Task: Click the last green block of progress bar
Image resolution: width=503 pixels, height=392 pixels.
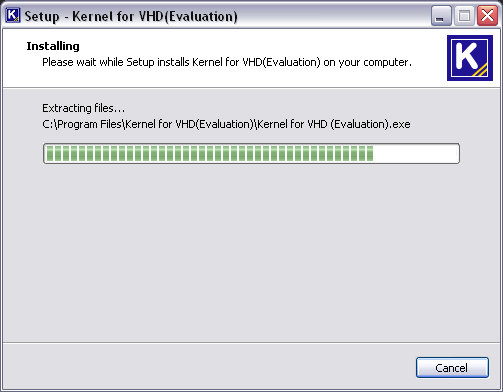Action: (x=370, y=153)
